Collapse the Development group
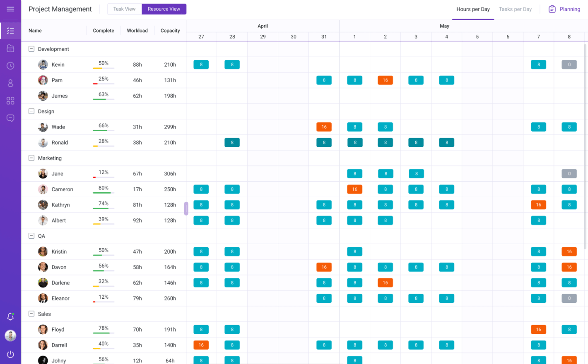The image size is (588, 364). (31, 48)
